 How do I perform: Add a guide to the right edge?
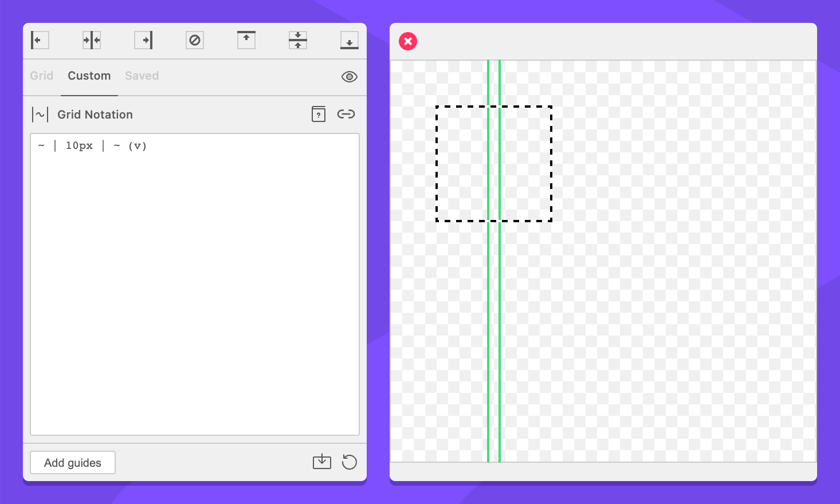(143, 40)
